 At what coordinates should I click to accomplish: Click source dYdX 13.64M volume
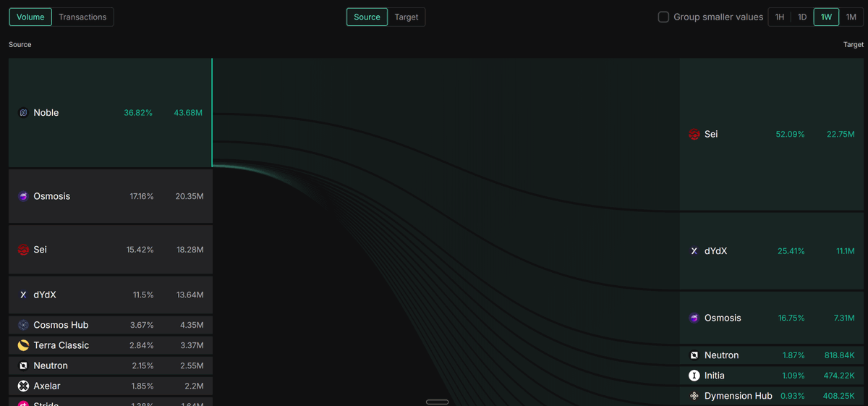coord(189,295)
